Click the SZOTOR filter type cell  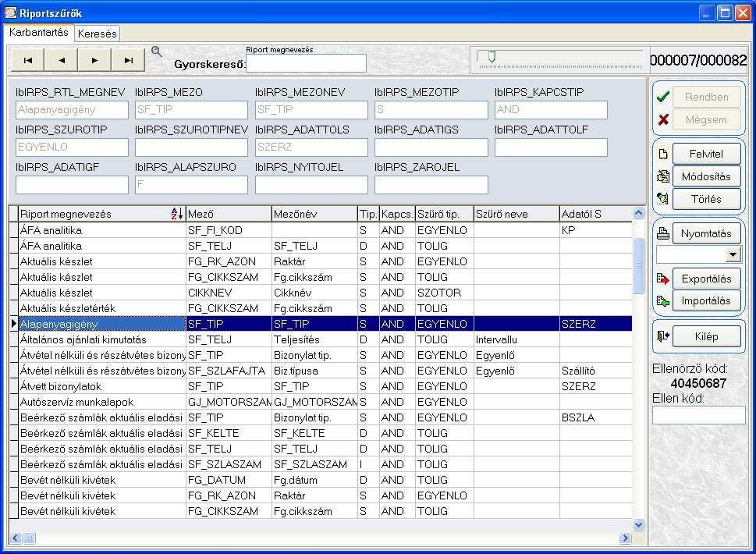pyautogui.click(x=444, y=293)
